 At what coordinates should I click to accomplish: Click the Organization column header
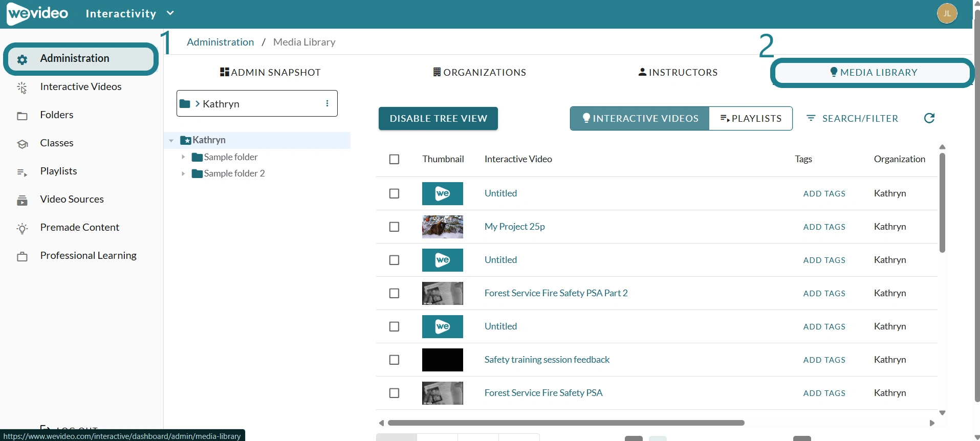(x=899, y=159)
